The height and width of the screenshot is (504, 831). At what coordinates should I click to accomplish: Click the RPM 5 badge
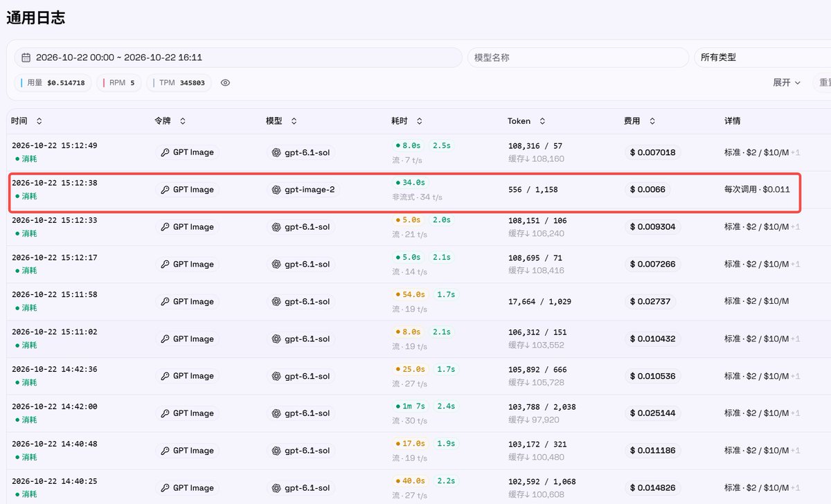point(119,82)
